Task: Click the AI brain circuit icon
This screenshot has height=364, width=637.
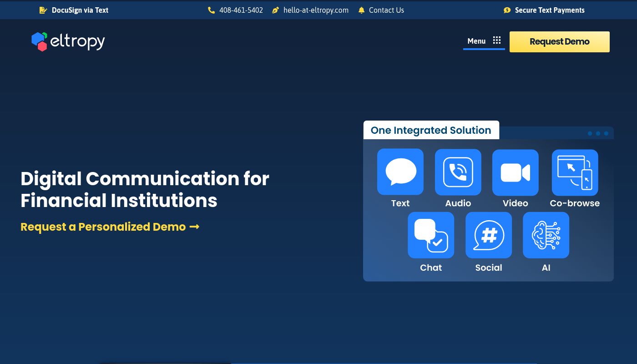Action: (x=546, y=235)
